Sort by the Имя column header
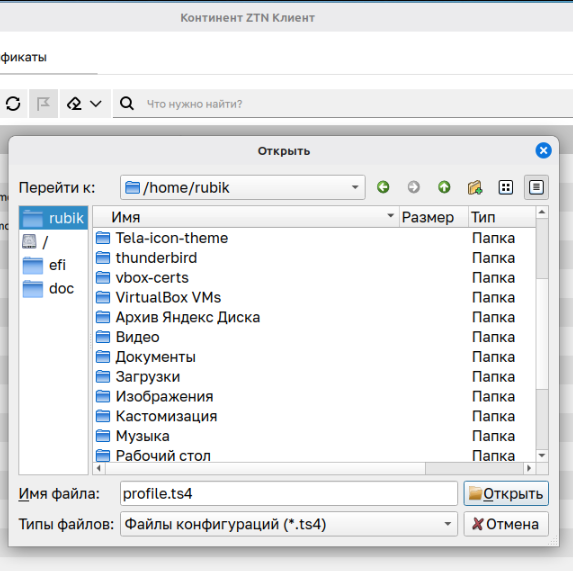573x571 pixels. coord(246,217)
